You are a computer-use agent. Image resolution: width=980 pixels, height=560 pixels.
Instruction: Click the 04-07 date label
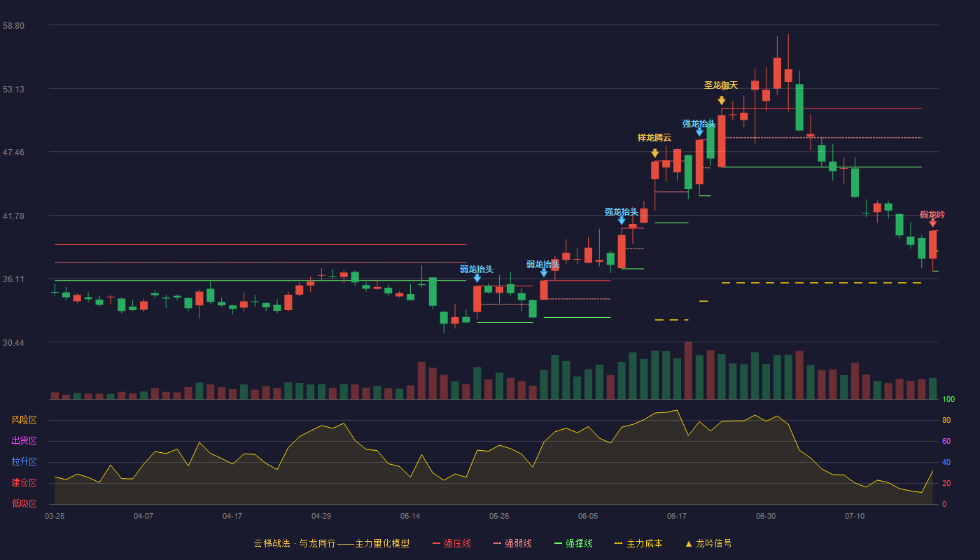(143, 516)
